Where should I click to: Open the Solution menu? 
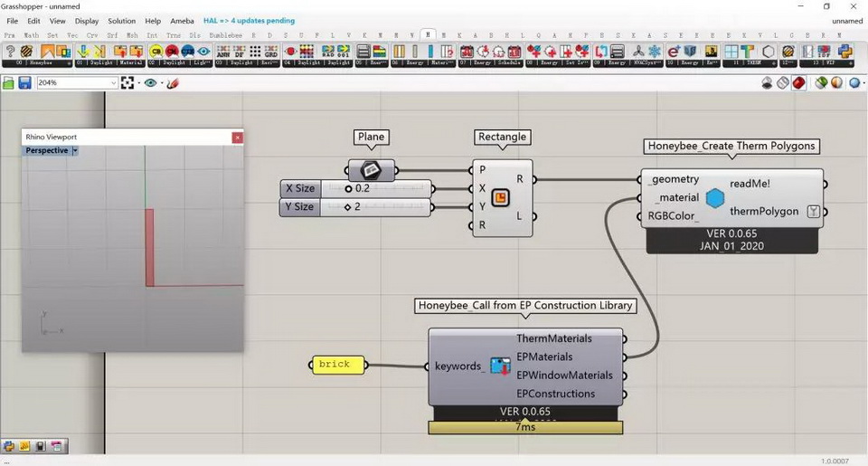tap(121, 21)
